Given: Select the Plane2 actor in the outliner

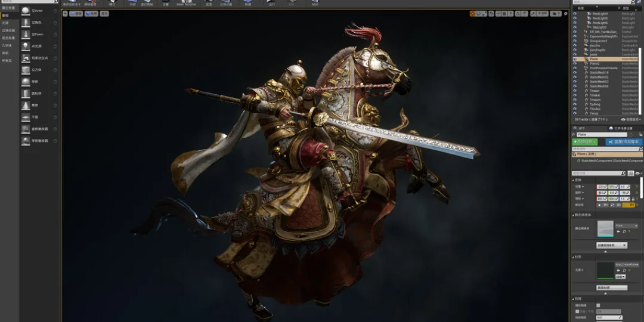Looking at the screenshot, I should coord(595,64).
